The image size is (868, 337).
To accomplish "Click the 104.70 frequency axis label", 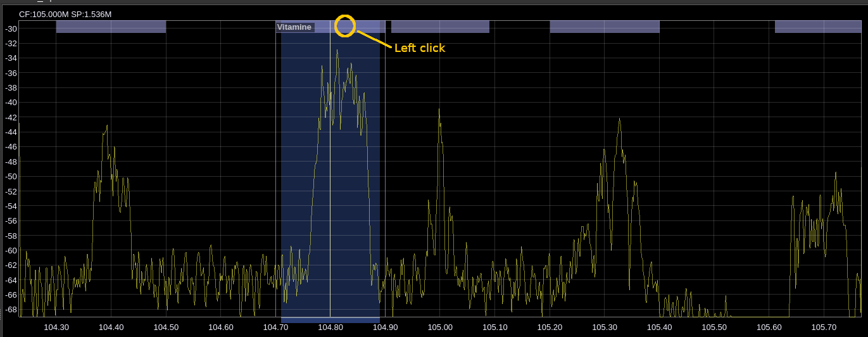I will click(x=275, y=327).
